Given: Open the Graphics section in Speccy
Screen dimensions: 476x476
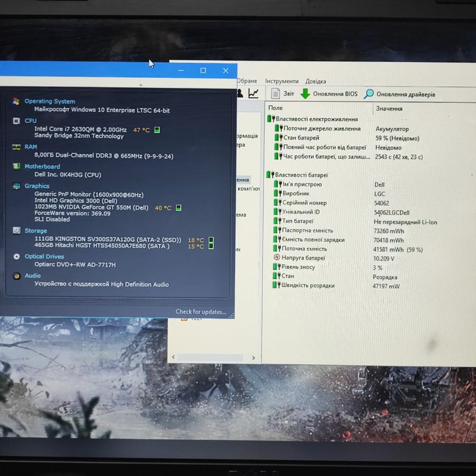Looking at the screenshot, I should (36, 186).
